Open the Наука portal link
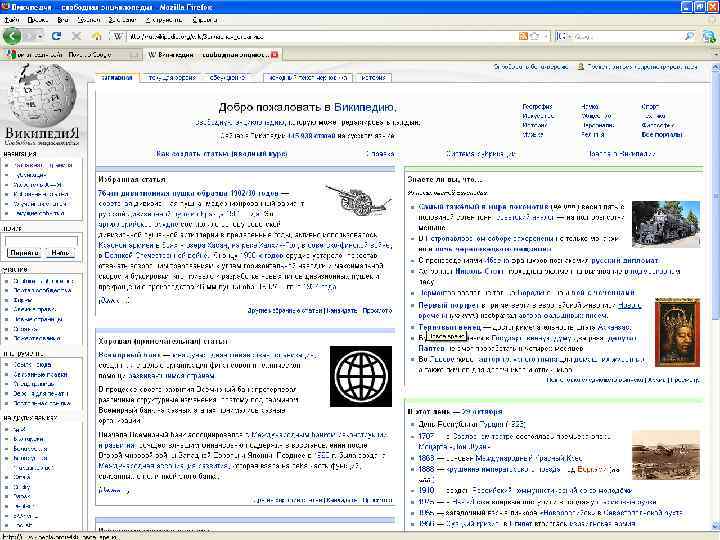The width and height of the screenshot is (720, 540). (x=590, y=107)
